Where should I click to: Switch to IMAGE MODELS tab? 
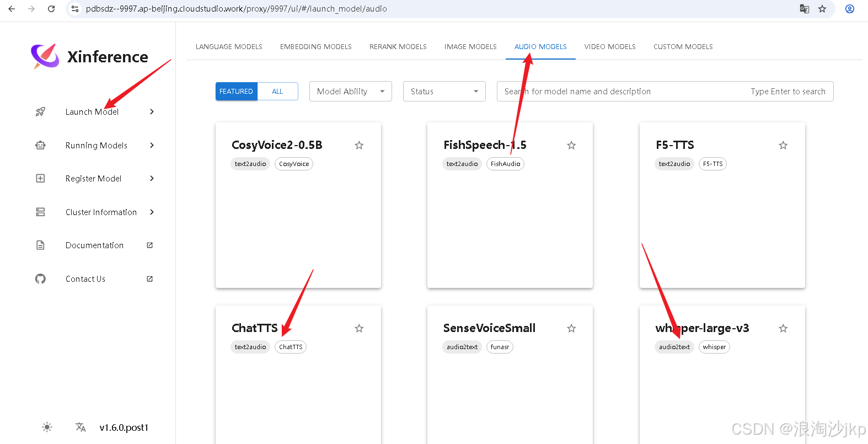coord(470,46)
